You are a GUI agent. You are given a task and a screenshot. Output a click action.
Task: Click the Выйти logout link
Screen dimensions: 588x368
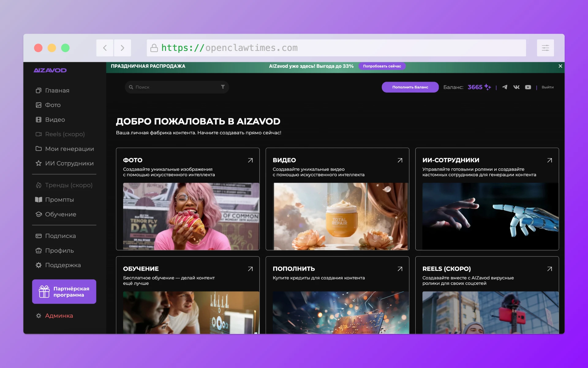(x=548, y=87)
